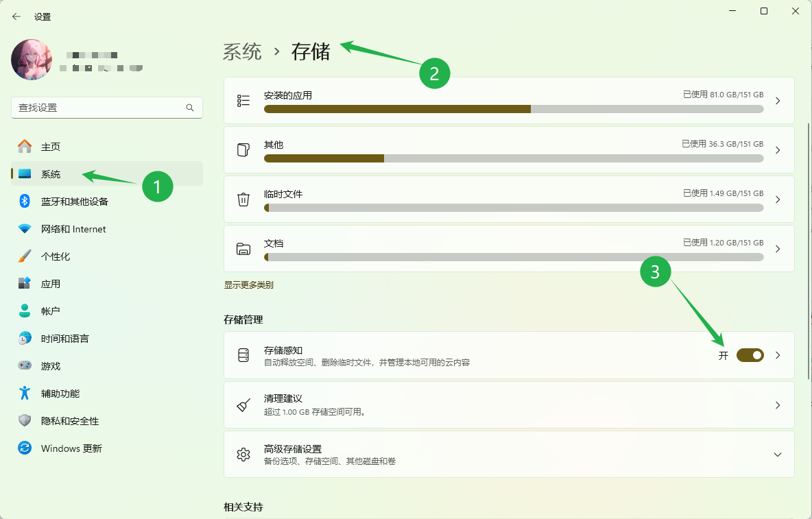Open 文档 via its right chevron
The height and width of the screenshot is (519, 812).
tap(777, 249)
